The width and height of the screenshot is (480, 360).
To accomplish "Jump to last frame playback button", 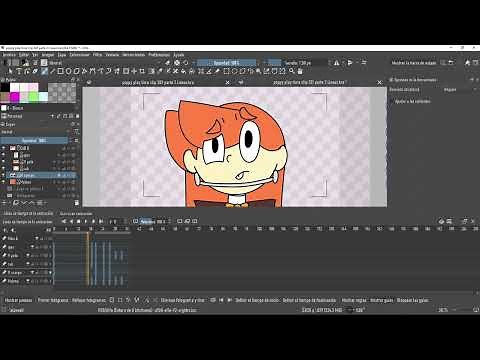I will coord(101,221).
